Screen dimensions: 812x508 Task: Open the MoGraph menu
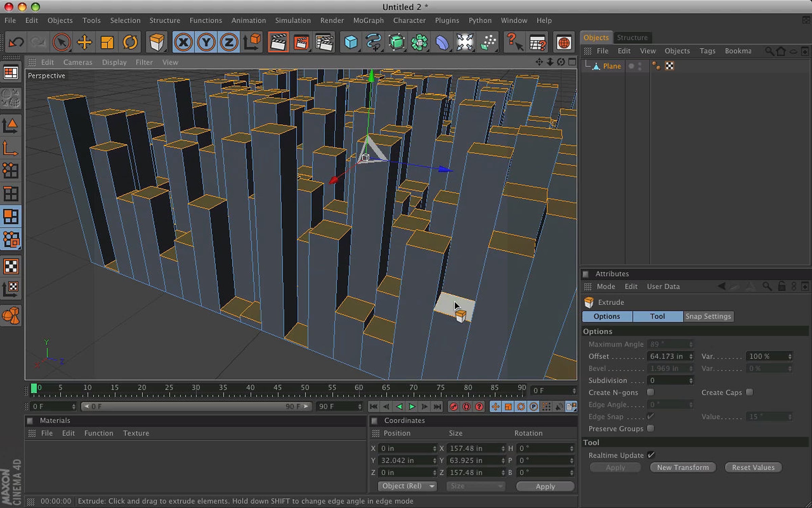(x=368, y=20)
